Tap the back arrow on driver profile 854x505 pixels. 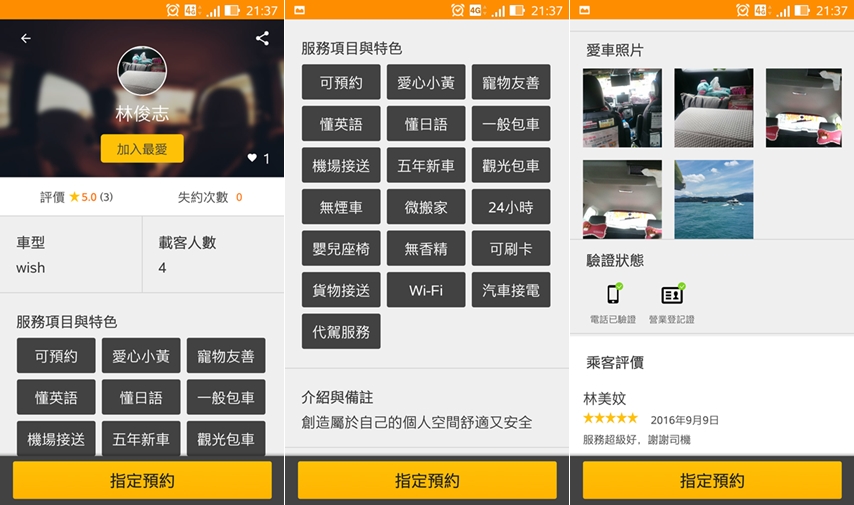click(26, 38)
